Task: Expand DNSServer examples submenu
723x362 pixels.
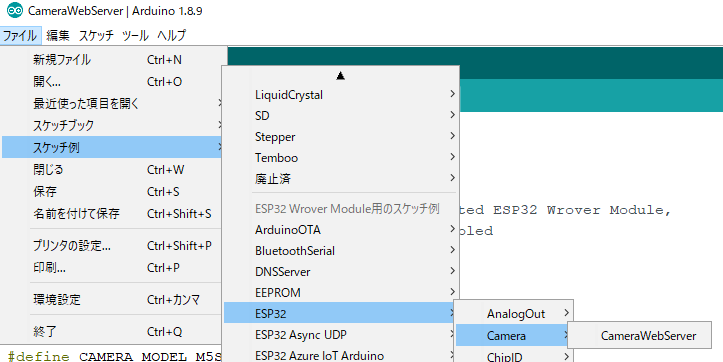Action: [340, 272]
